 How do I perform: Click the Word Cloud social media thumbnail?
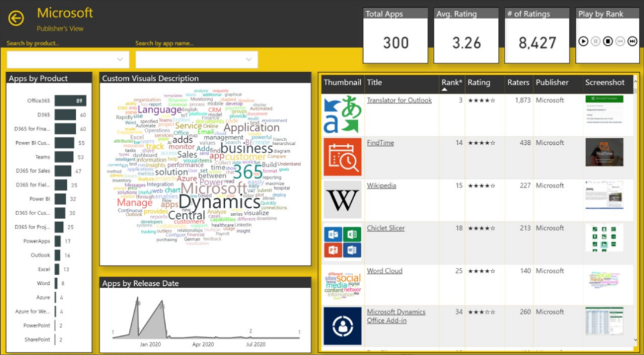pyautogui.click(x=342, y=285)
